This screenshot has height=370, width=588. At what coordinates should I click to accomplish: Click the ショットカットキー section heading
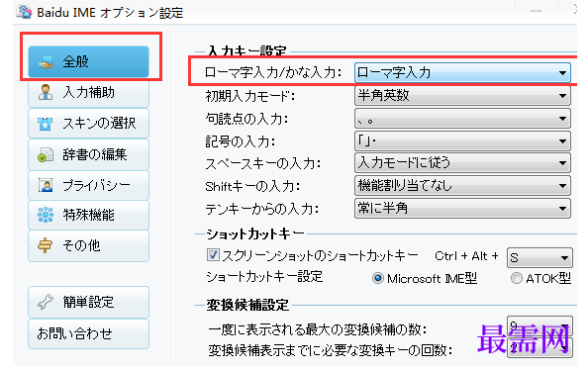coord(255,234)
